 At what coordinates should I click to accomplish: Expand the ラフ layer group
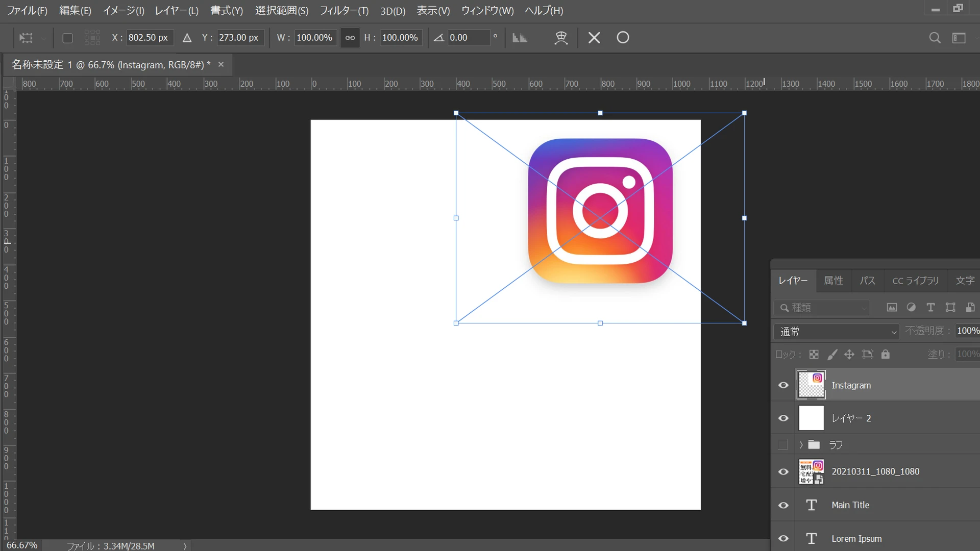click(801, 445)
